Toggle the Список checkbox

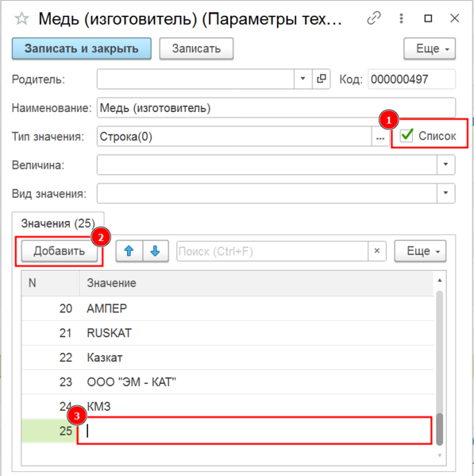[x=407, y=135]
